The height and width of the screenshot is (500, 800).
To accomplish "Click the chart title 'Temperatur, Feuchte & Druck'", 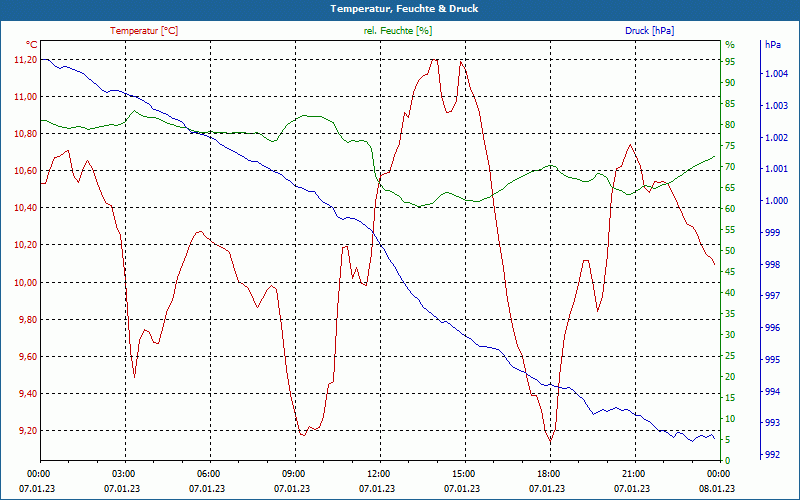I will 404,9.
